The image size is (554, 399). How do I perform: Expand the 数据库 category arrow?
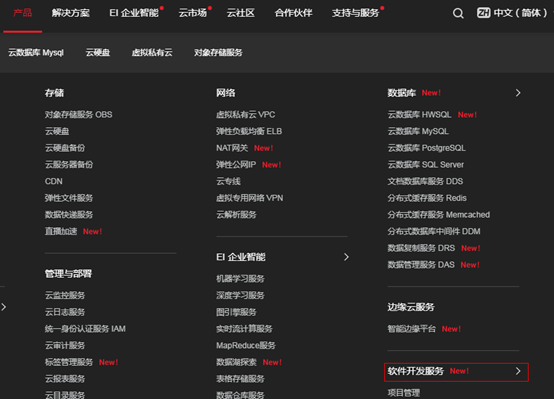(518, 93)
